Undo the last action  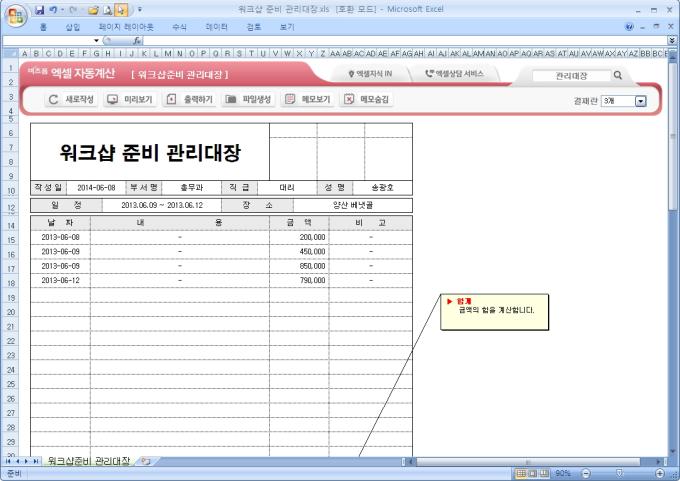(x=53, y=10)
